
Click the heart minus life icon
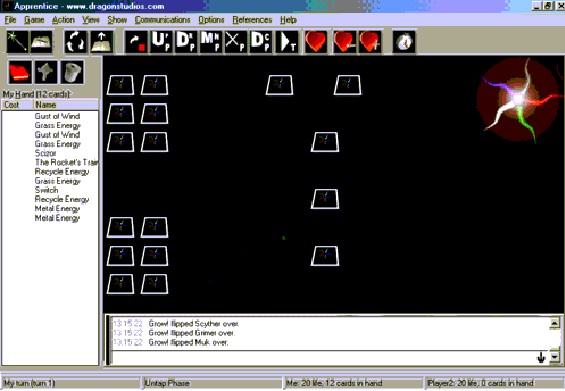coord(344,42)
